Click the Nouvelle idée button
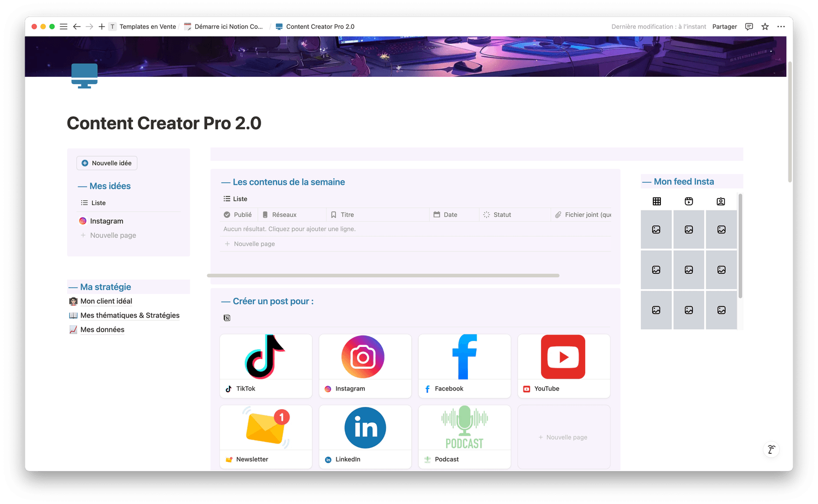The image size is (818, 504). [x=107, y=163]
